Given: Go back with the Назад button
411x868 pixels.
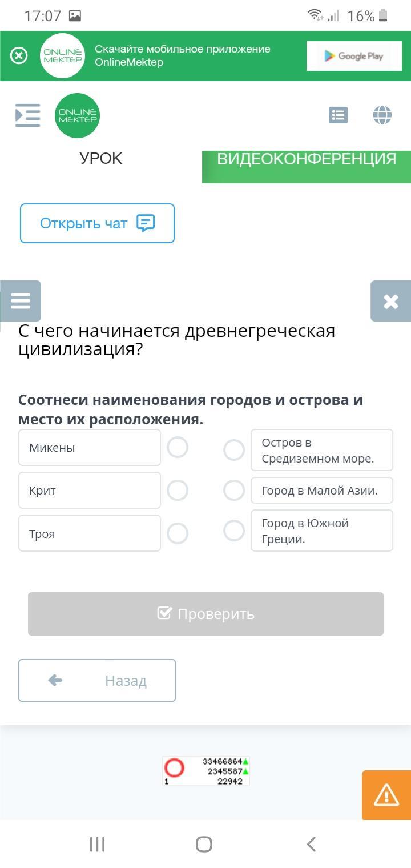Looking at the screenshot, I should pos(97,680).
